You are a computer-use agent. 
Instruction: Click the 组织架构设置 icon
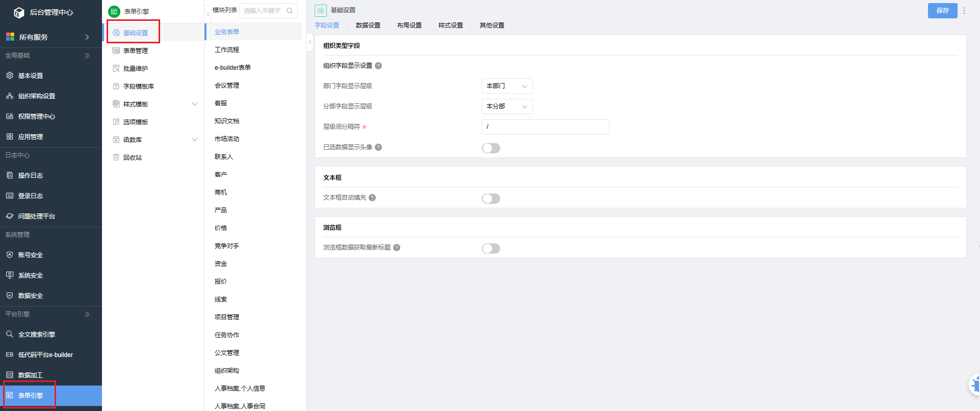[x=10, y=96]
